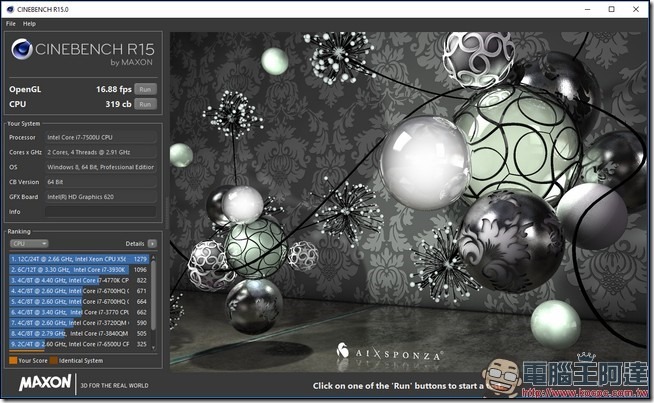This screenshot has width=654, height=403.
Task: Run the OpenGL benchmark
Action: [x=145, y=89]
